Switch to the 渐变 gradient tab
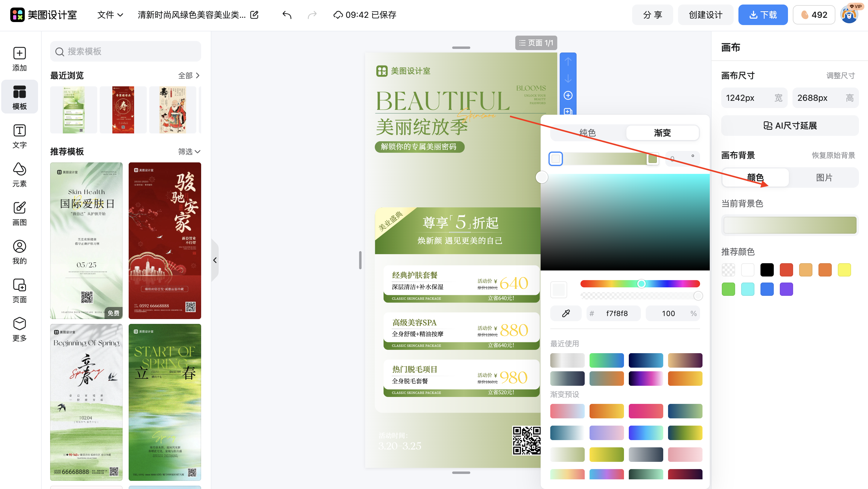868x489 pixels. pos(662,133)
